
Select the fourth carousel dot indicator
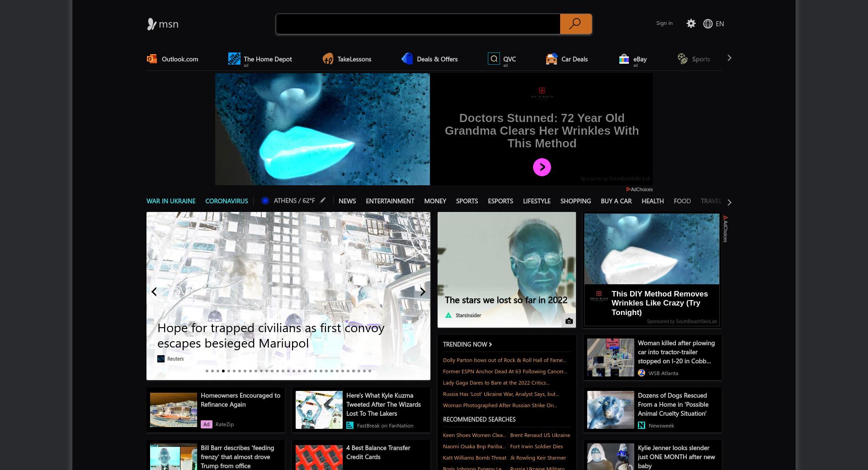pos(223,371)
